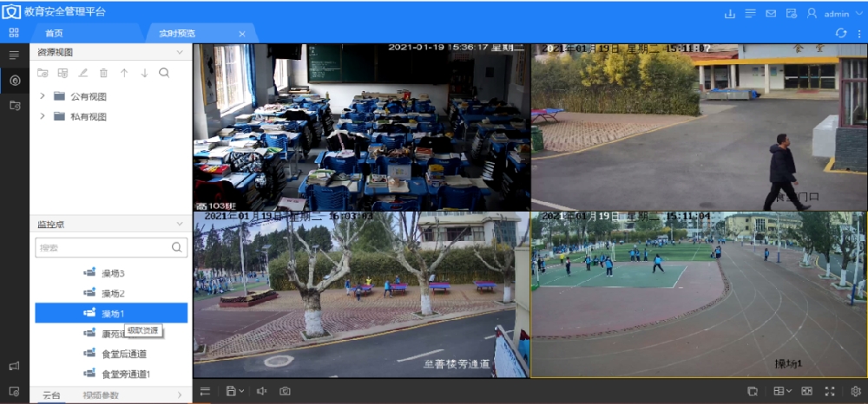Open the save view dropdown arrow
Screen dimensions: 868x404
pyautogui.click(x=242, y=391)
